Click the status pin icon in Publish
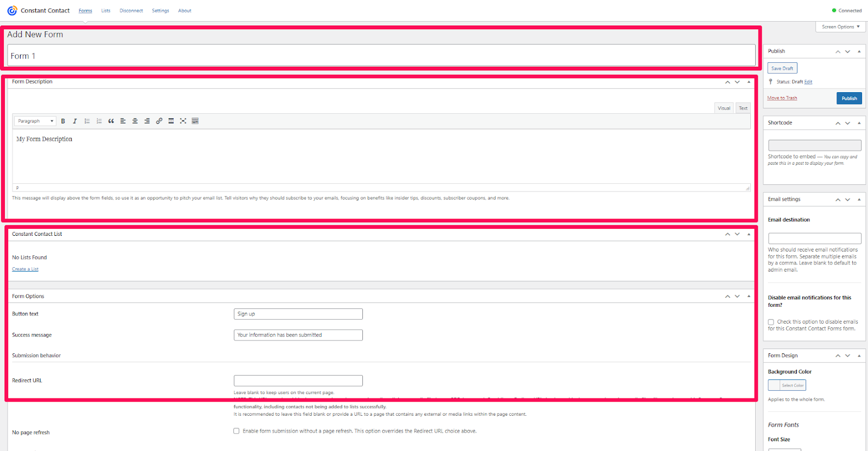The width and height of the screenshot is (868, 451). (x=770, y=81)
